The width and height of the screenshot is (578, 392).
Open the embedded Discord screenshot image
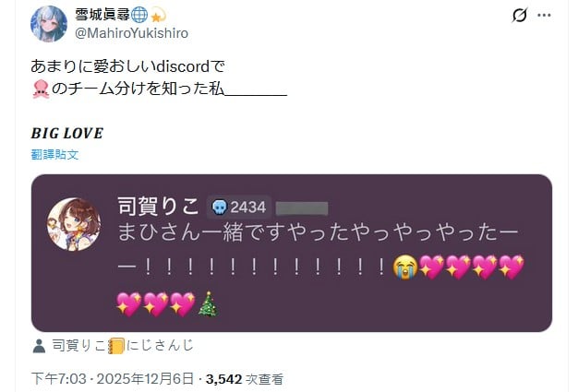pos(292,254)
